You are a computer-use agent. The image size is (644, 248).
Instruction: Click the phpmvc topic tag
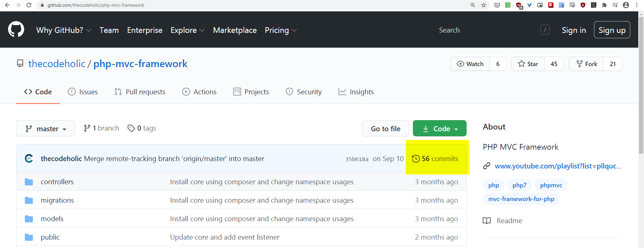(551, 185)
